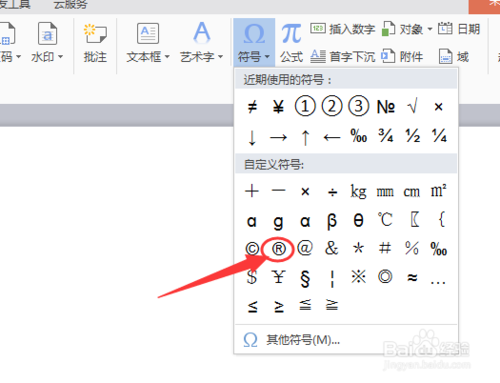This screenshot has height=383, width=500.
Task: Insert the ※ reference mark symbol
Action: click(x=358, y=277)
